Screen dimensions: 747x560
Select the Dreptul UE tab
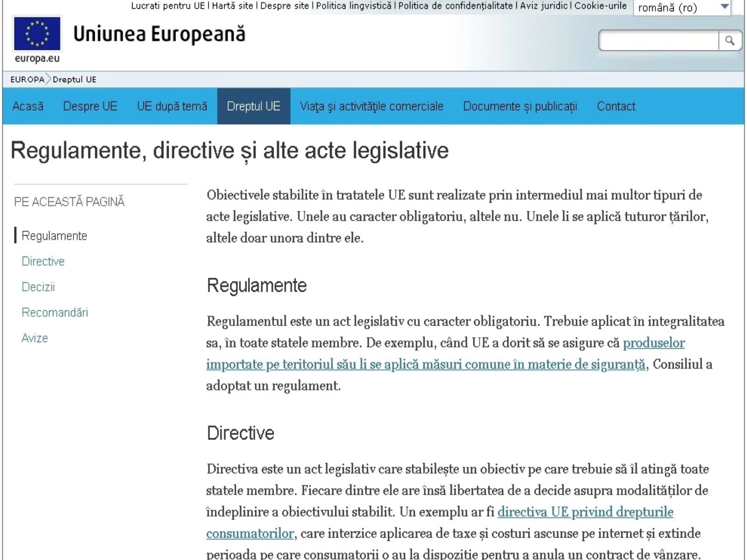[x=254, y=106]
